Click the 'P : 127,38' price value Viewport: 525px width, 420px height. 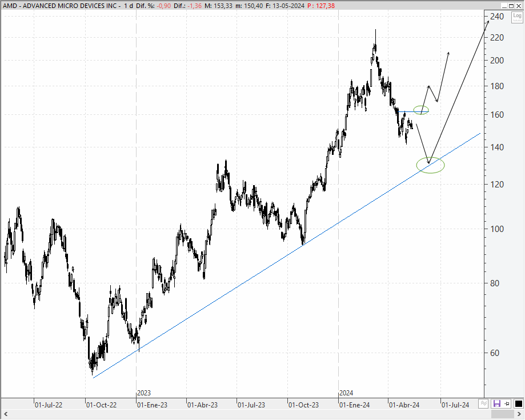pyautogui.click(x=321, y=6)
